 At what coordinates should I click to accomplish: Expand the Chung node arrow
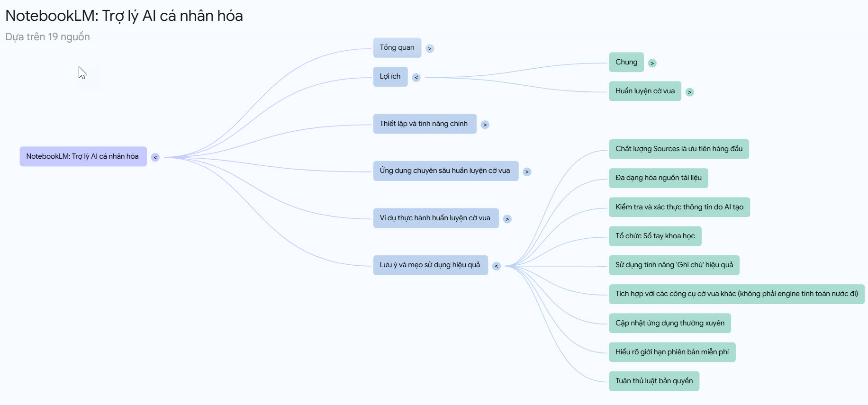652,63
